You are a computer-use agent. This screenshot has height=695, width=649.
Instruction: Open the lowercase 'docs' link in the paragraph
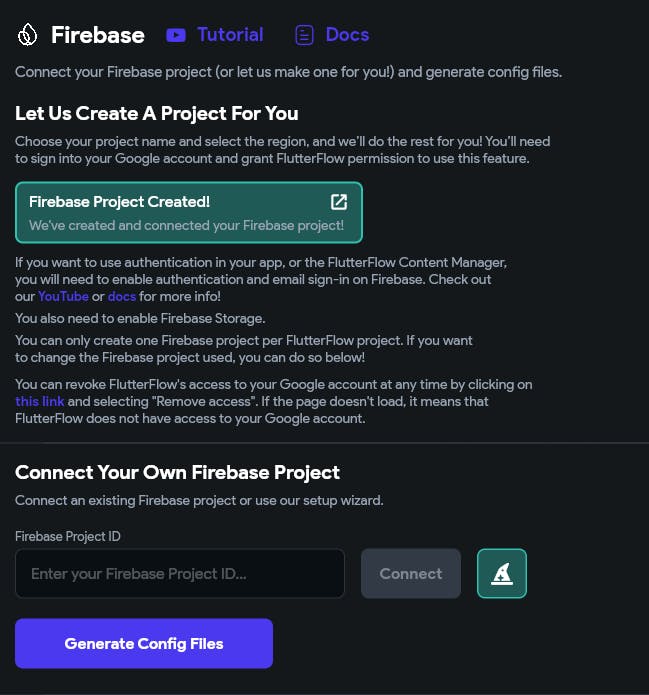(x=121, y=297)
